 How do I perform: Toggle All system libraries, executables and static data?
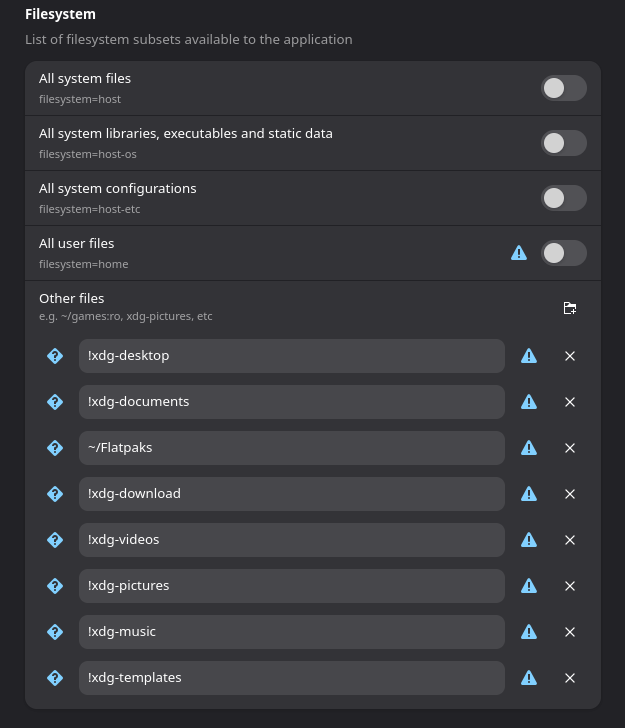coord(564,143)
